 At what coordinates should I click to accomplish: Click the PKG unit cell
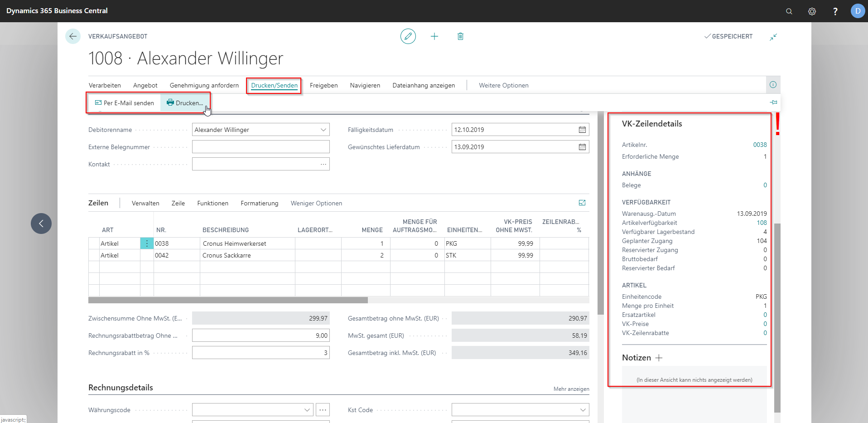468,243
